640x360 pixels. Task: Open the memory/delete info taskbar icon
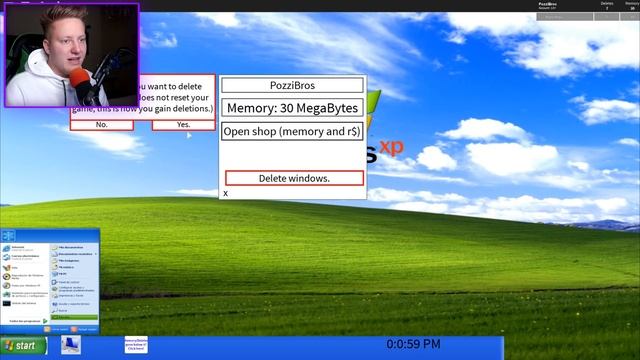click(136, 345)
